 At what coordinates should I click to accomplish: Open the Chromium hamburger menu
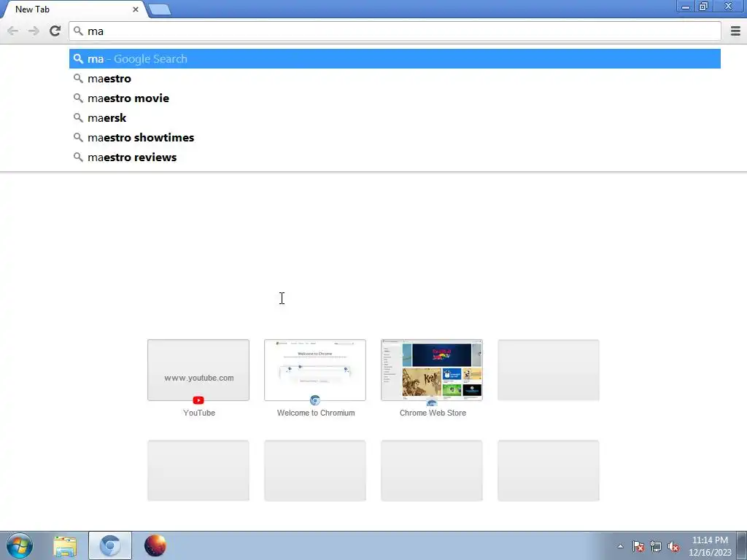coord(735,31)
